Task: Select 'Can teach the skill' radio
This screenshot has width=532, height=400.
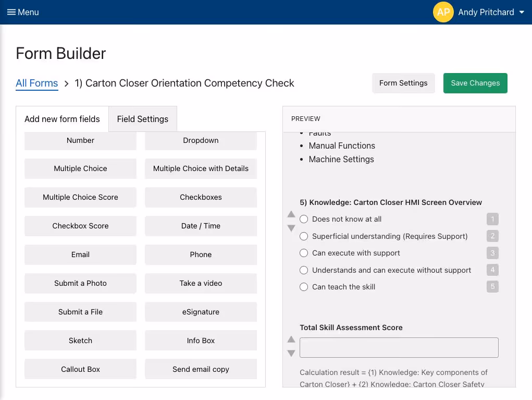Action: (304, 287)
